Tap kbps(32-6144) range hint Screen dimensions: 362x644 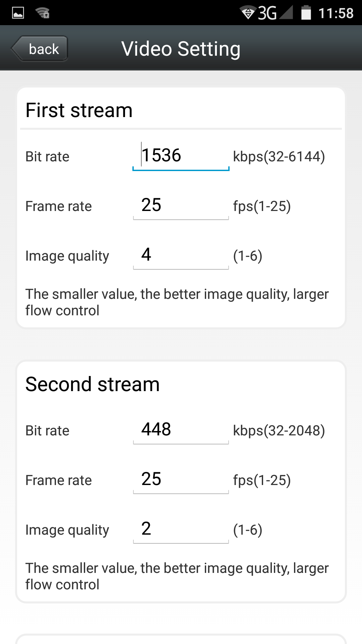pyautogui.click(x=279, y=157)
